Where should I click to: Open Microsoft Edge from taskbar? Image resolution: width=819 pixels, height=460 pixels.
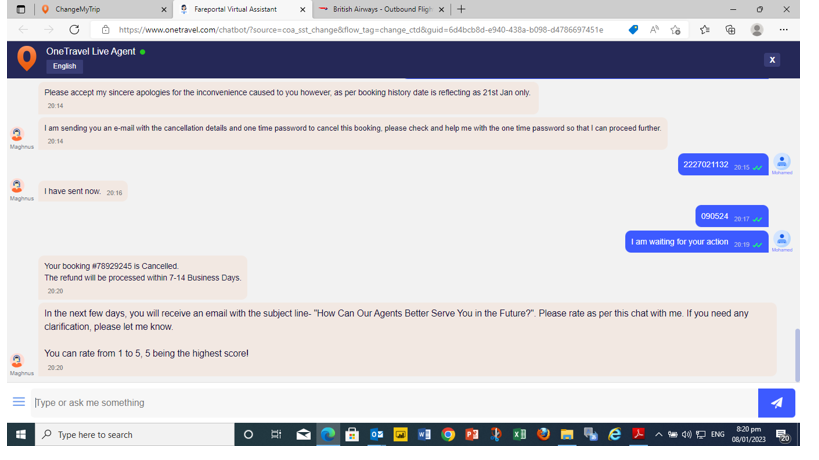(x=328, y=434)
